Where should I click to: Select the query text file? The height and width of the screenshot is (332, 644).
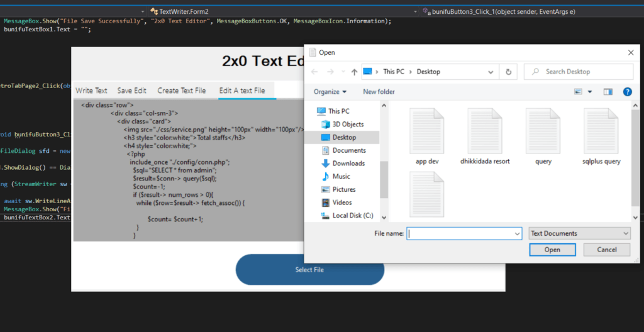point(543,136)
